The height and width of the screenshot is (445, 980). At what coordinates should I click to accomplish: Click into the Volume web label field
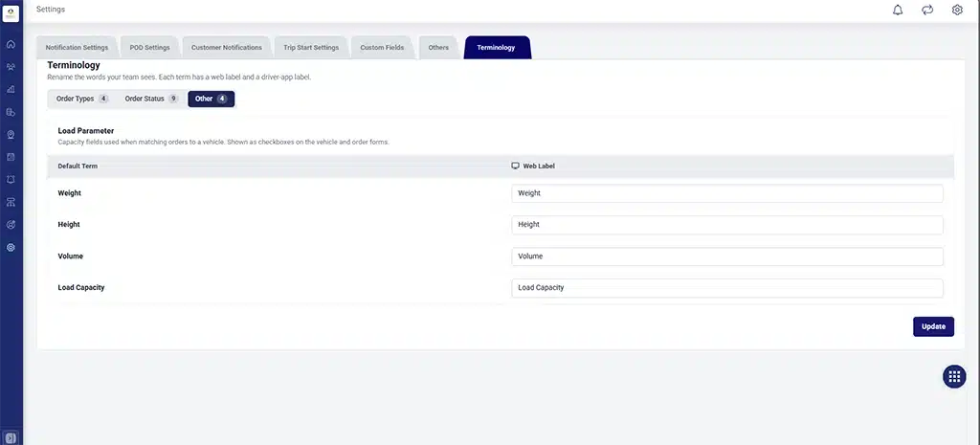(727, 256)
